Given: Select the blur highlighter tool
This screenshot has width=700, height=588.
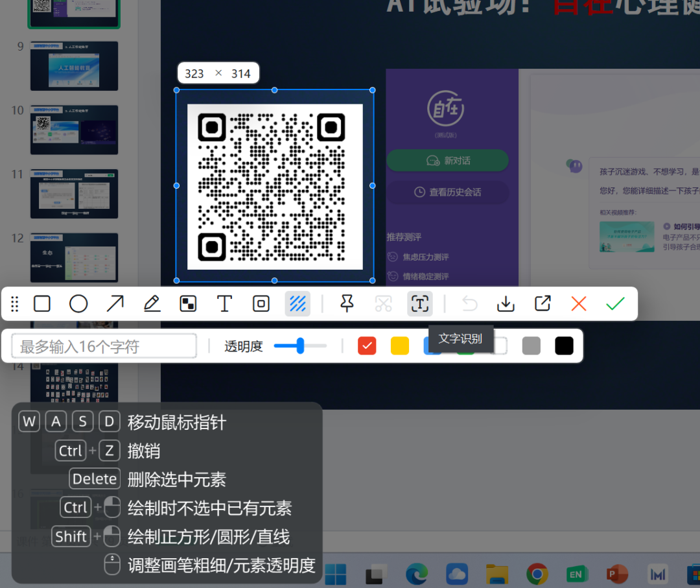Looking at the screenshot, I should point(297,303).
